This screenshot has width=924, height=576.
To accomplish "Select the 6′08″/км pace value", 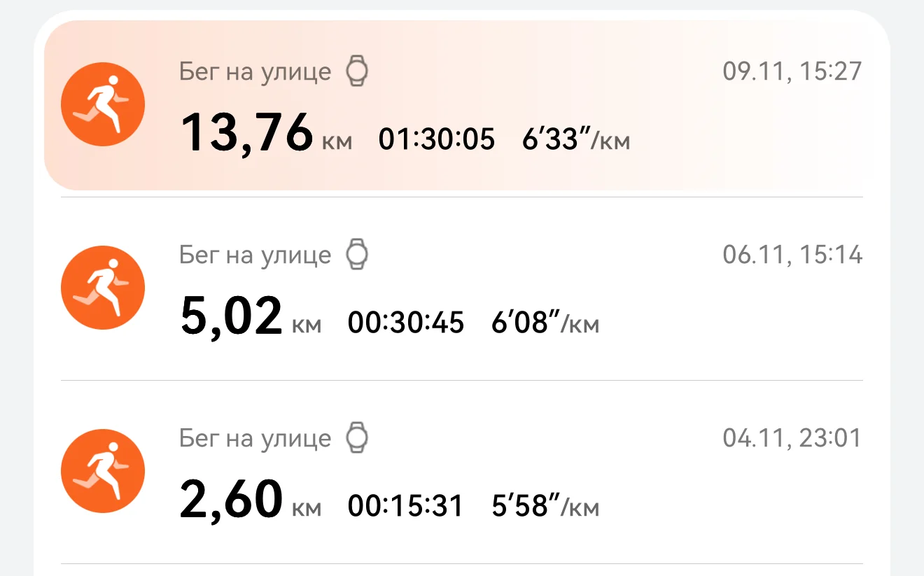I will 545,323.
